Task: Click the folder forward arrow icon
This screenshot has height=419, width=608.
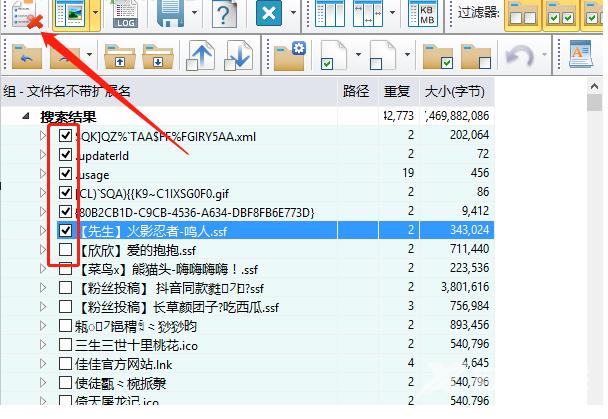Action: click(65, 57)
